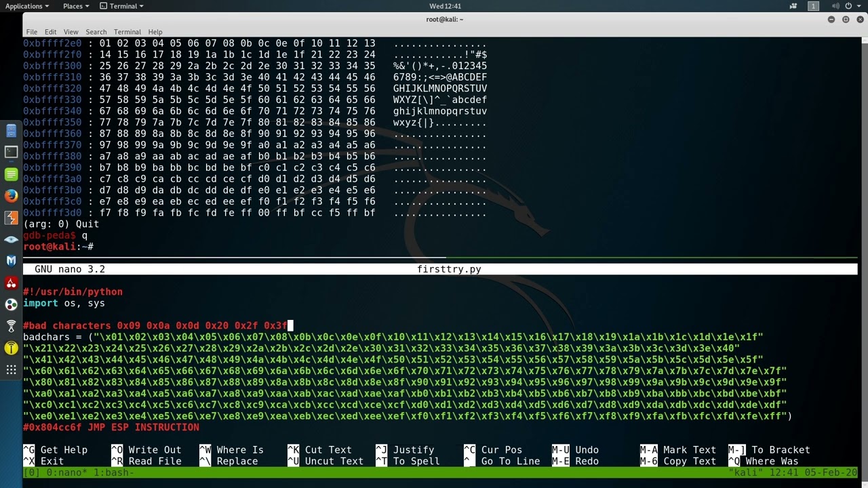The image size is (868, 488).
Task: Expand the system menu arrow
Action: 859,6
